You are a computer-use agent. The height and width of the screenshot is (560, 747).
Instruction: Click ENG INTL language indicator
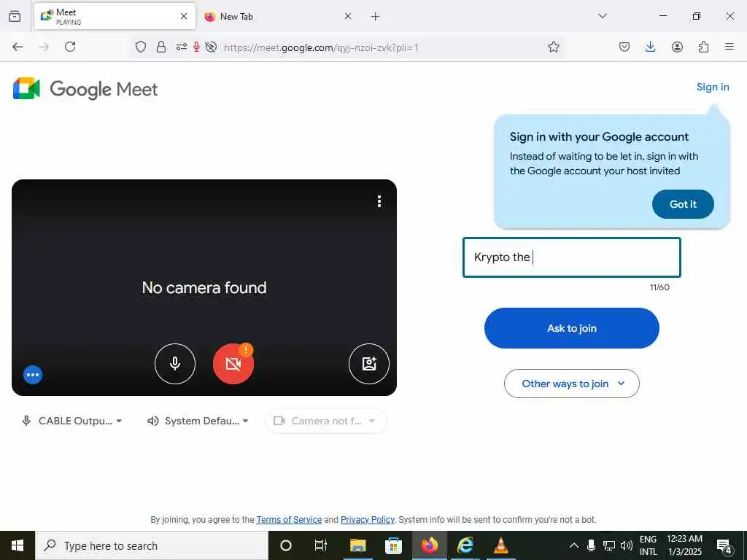coord(648,545)
